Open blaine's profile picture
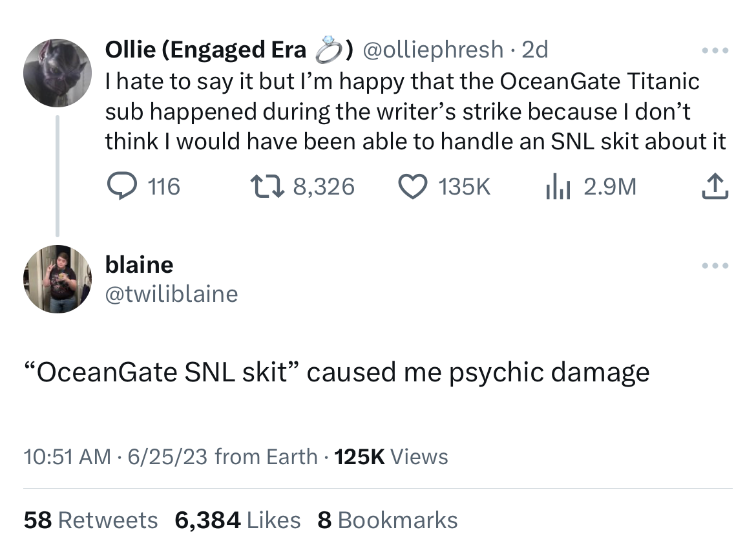 click(58, 279)
